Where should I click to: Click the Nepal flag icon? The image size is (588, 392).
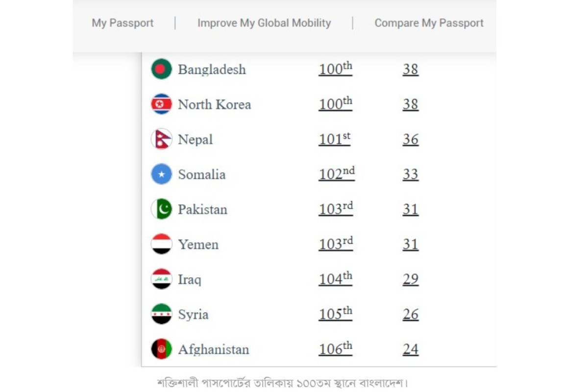161,139
